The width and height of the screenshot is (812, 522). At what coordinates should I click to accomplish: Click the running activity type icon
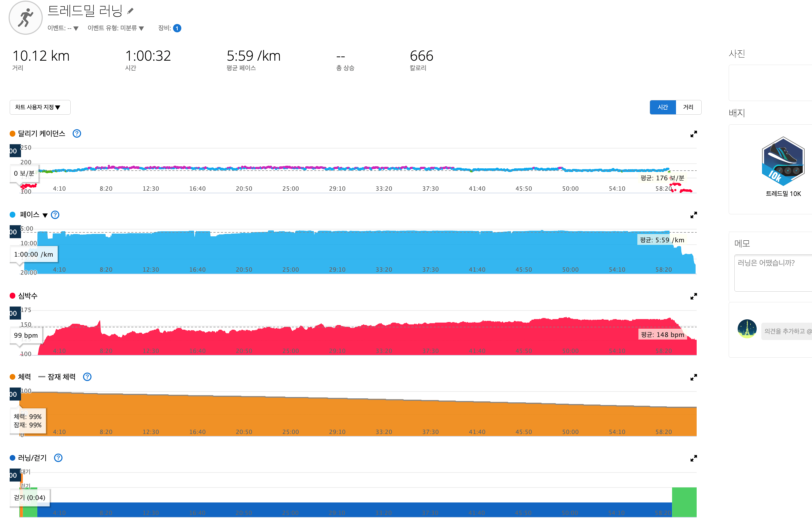[25, 18]
